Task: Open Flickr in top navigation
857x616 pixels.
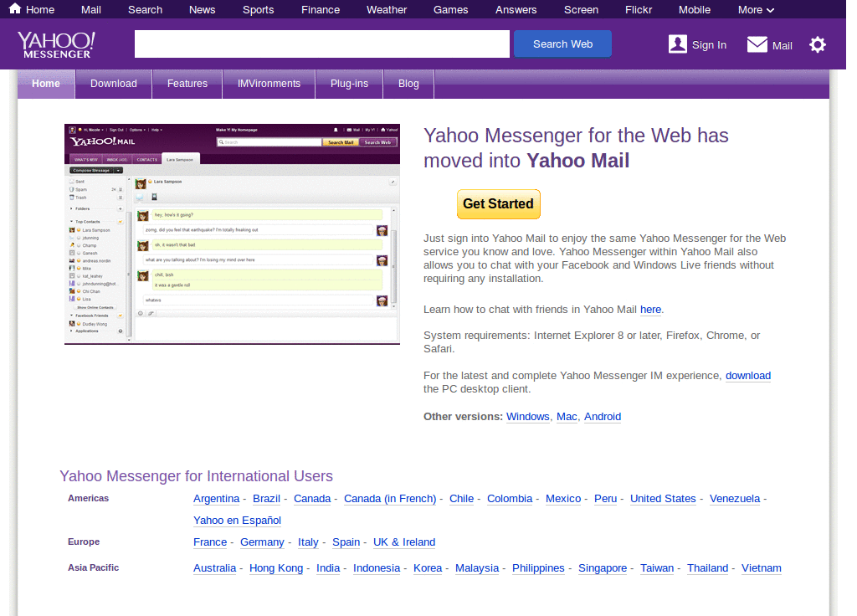Action: point(639,10)
